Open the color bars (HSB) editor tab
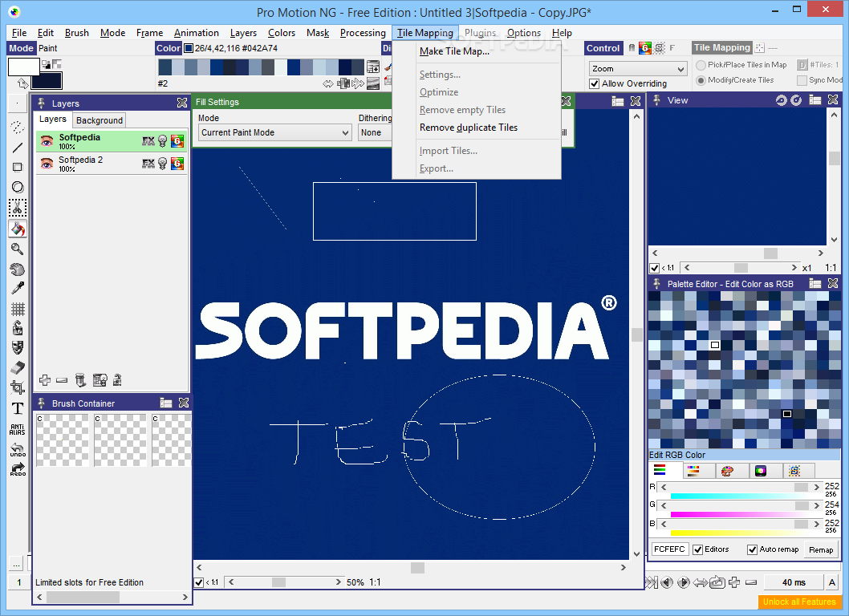This screenshot has width=849, height=616. point(693,471)
